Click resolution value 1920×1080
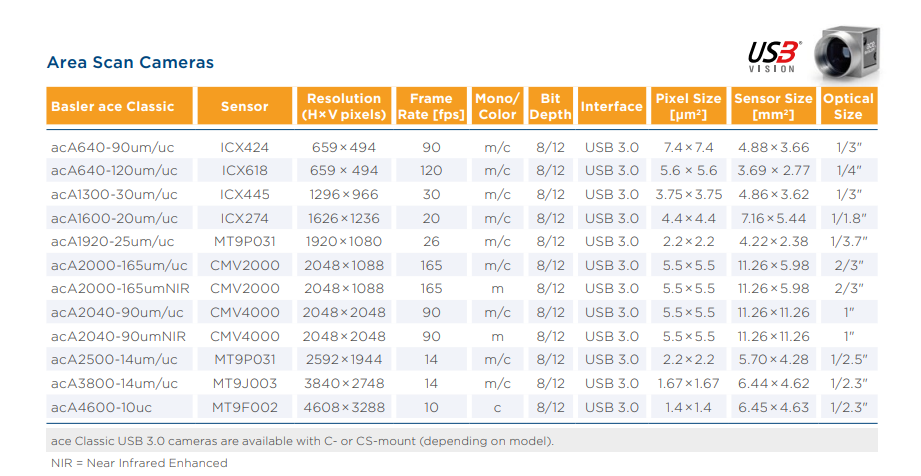The height and width of the screenshot is (476, 921). click(x=344, y=242)
